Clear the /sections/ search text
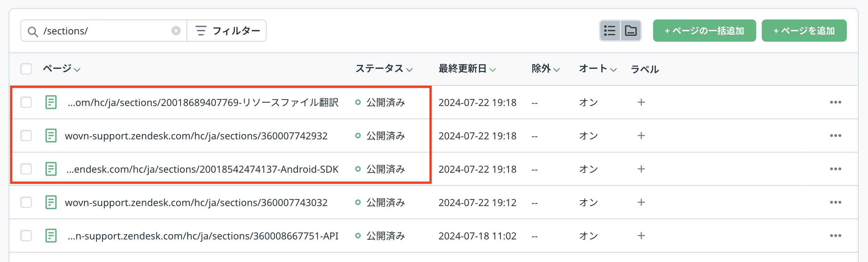This screenshot has width=868, height=262. [176, 31]
